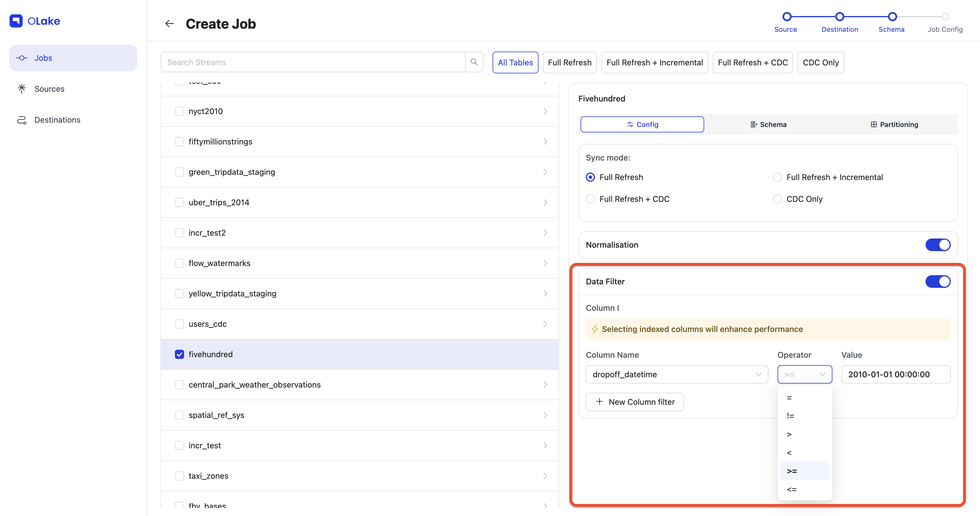Click the OLake logo icon
This screenshot has width=980, height=516.
pos(16,21)
